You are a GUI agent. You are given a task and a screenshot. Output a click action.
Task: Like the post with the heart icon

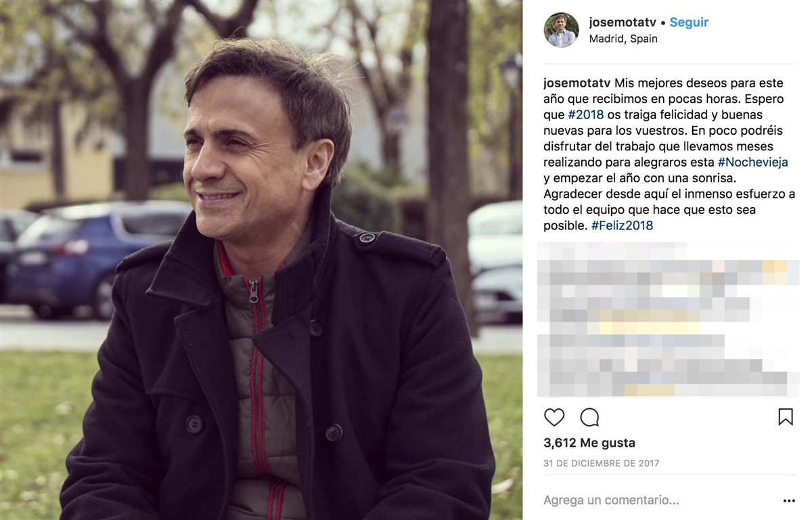pos(554,417)
